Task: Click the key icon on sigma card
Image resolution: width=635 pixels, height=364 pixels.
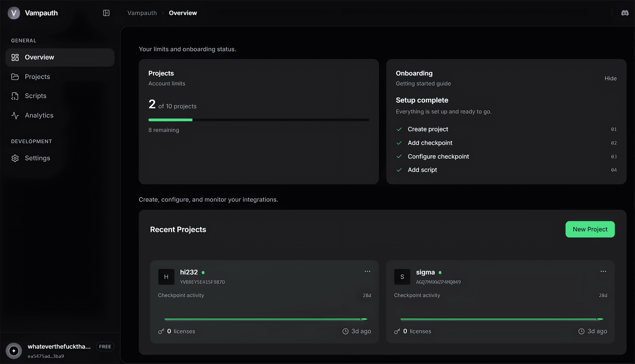Action: (397, 331)
